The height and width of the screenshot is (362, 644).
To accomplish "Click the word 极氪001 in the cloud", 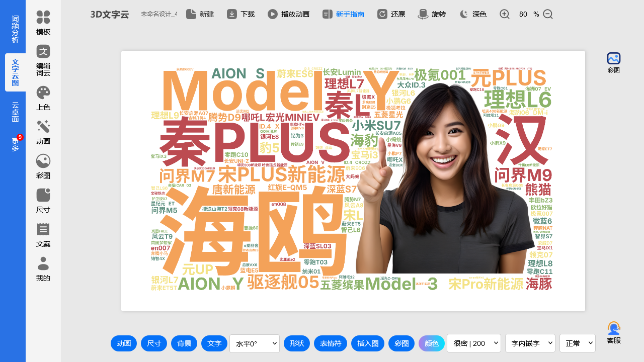I will coord(440,75).
